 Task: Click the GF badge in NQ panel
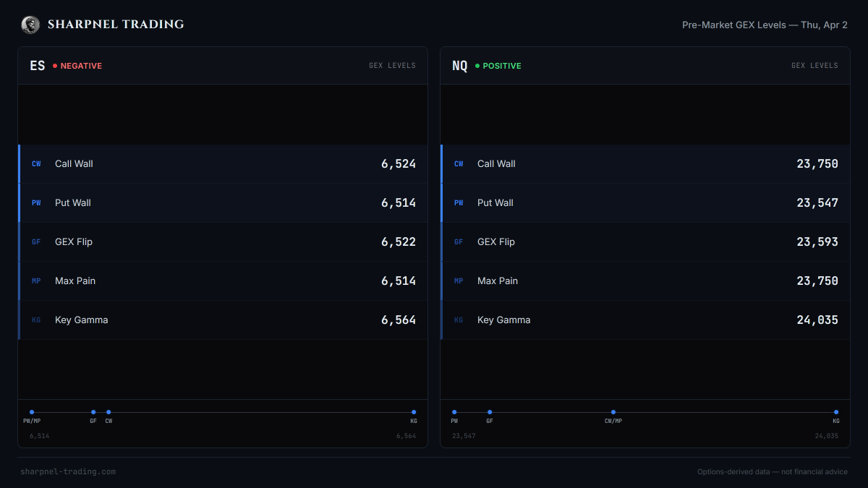tap(459, 242)
